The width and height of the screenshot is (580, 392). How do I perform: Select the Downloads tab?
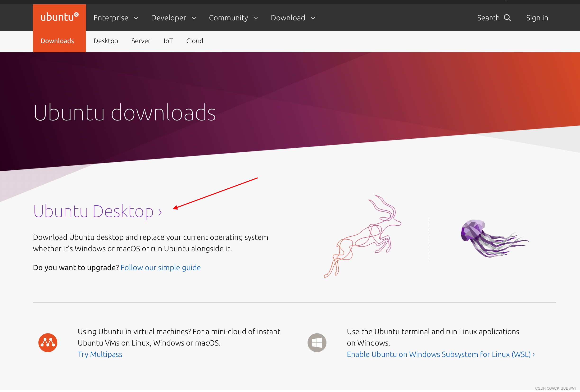click(x=57, y=41)
